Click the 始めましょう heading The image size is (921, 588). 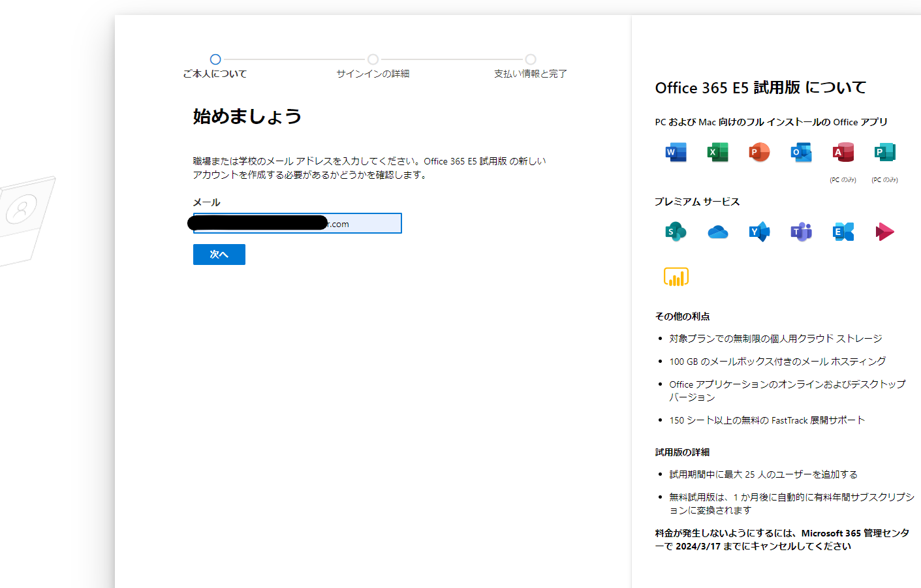point(247,116)
